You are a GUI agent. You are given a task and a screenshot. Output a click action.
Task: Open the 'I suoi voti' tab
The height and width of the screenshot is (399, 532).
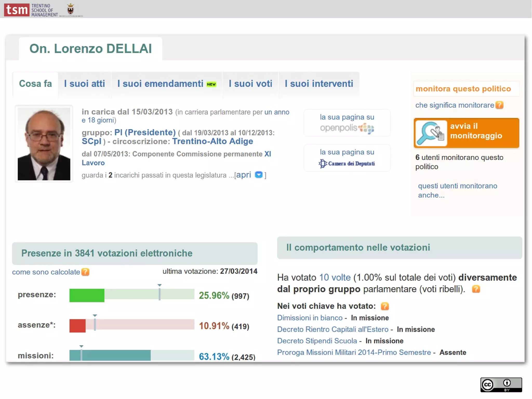click(250, 84)
